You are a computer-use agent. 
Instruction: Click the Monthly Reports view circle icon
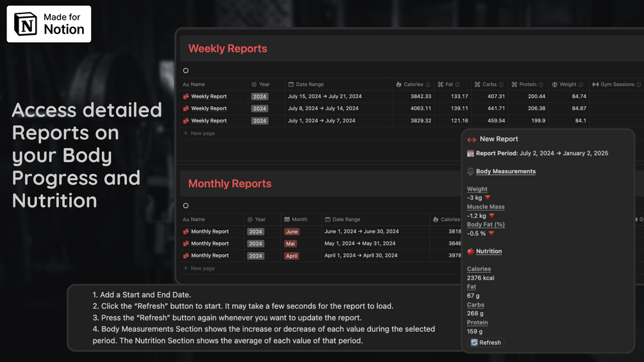186,206
